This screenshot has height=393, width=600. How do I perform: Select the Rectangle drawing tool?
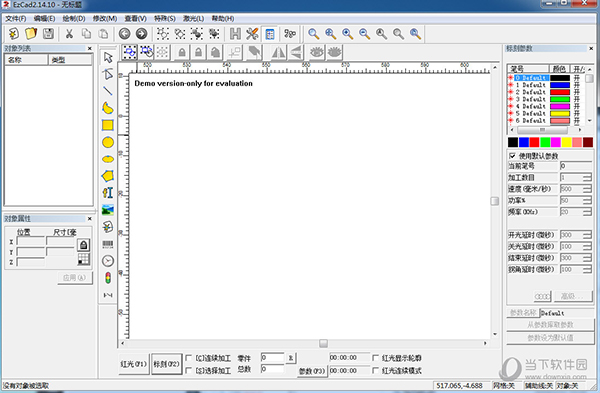[x=108, y=125]
